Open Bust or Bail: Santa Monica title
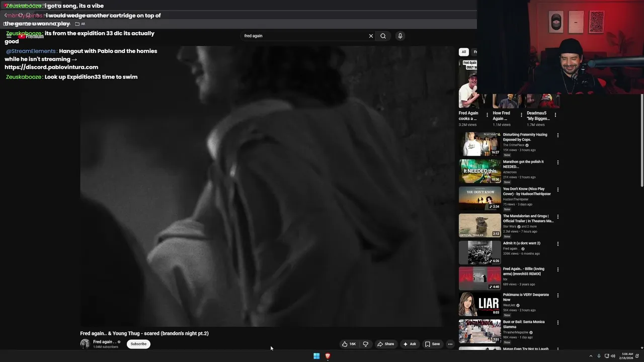 pyautogui.click(x=524, y=324)
